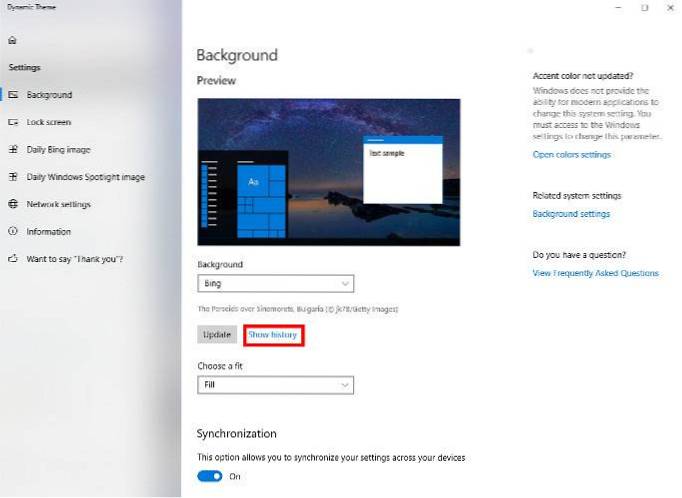Turn off the Synchronization toggle
The width and height of the screenshot is (682, 498).
210,476
